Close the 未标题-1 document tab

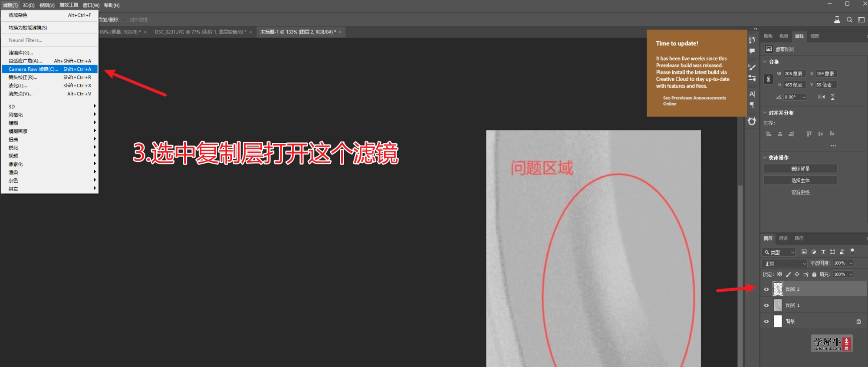tap(340, 32)
